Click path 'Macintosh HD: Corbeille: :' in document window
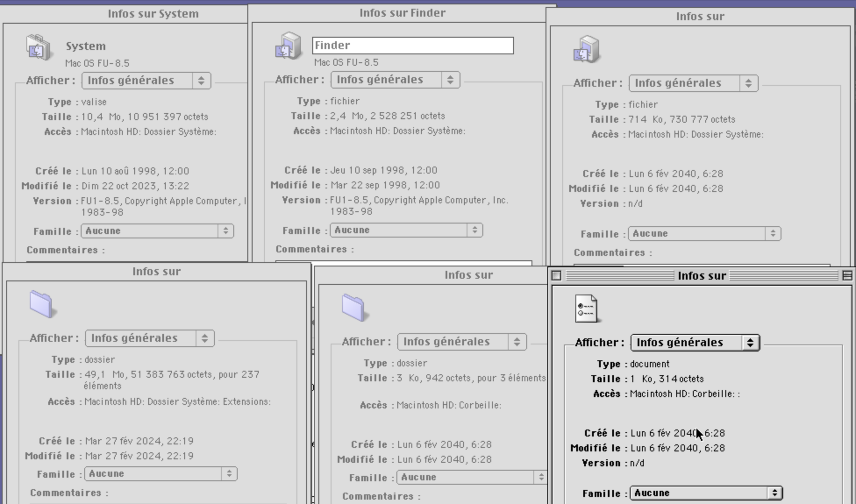This screenshot has height=504, width=856. pyautogui.click(x=685, y=394)
